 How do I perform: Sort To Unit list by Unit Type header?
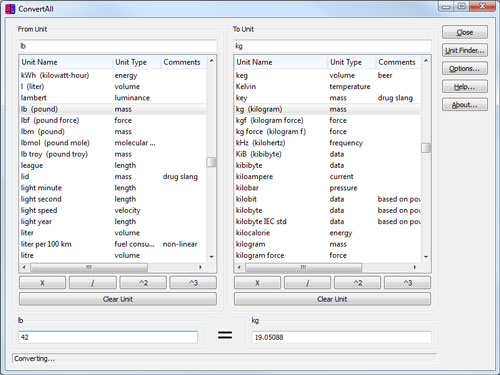[352, 62]
